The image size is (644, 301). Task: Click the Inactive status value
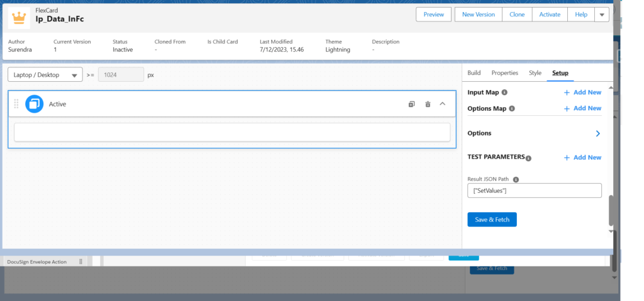123,50
